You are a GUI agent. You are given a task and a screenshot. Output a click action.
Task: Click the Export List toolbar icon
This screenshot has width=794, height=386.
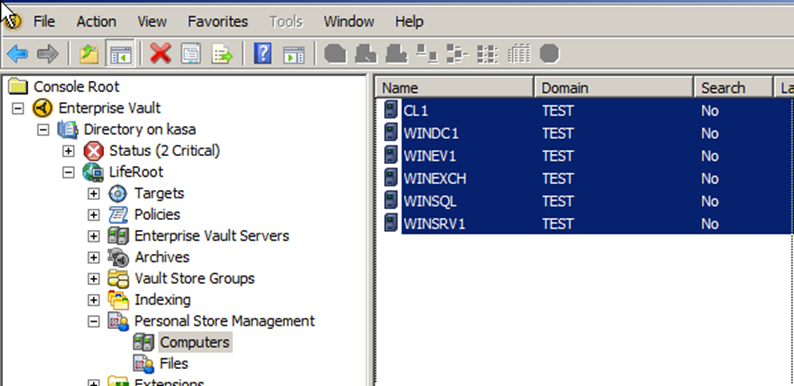click(x=222, y=54)
